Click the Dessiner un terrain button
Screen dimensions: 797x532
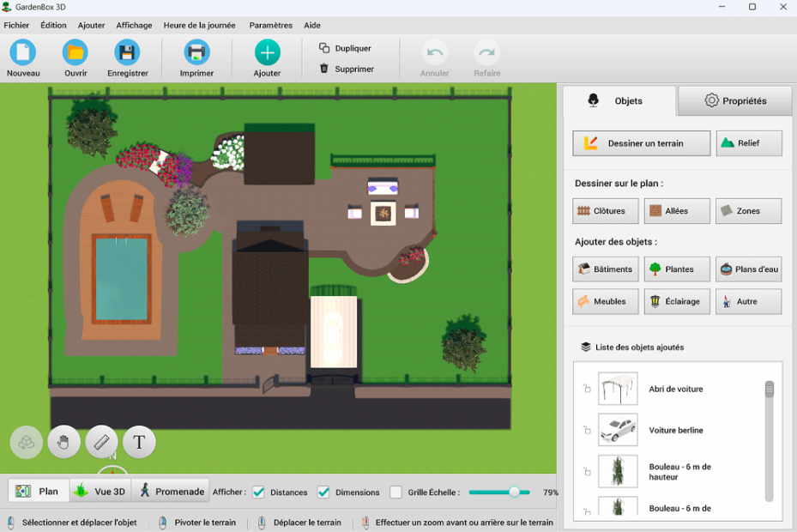pyautogui.click(x=642, y=143)
